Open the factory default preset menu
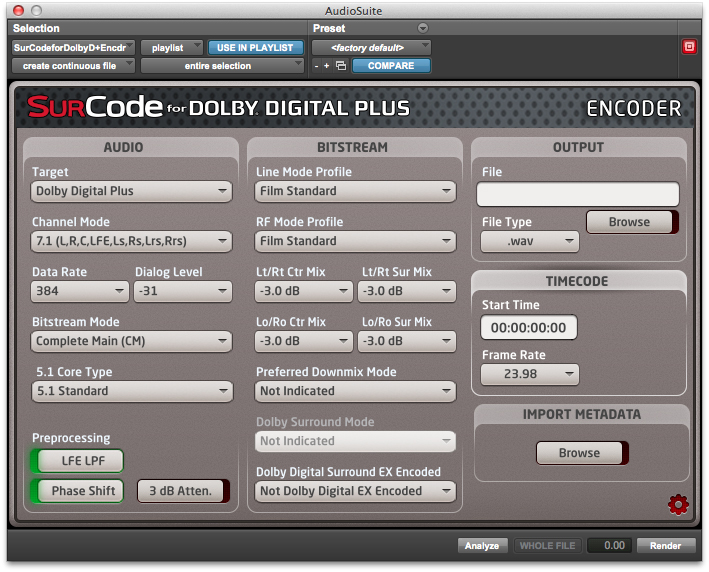Viewport: 709px width, 572px height. [371, 47]
